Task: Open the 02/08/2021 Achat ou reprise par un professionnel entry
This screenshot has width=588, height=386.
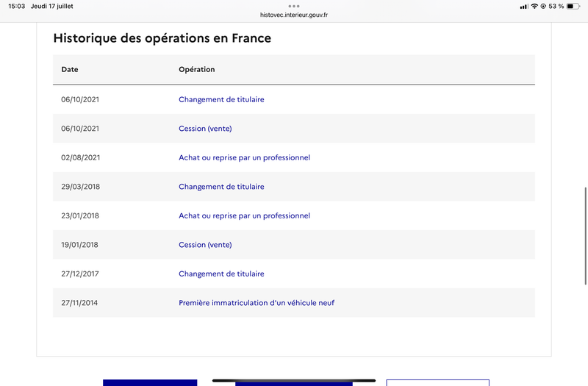Action: (x=244, y=157)
